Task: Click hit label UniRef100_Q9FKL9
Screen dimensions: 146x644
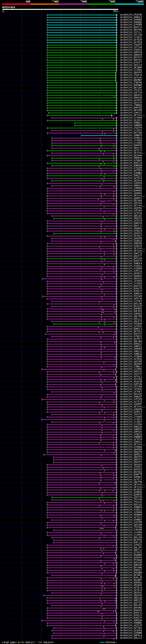Action: pyautogui.click(x=131, y=635)
